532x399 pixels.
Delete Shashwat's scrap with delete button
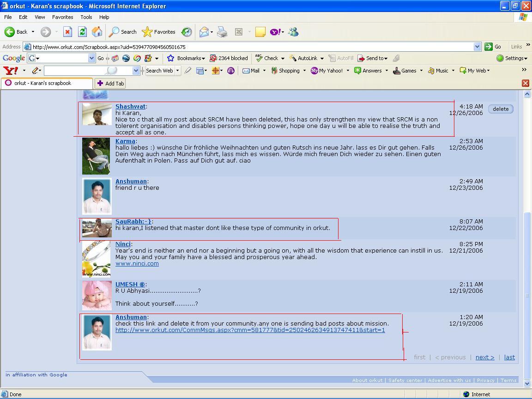501,109
